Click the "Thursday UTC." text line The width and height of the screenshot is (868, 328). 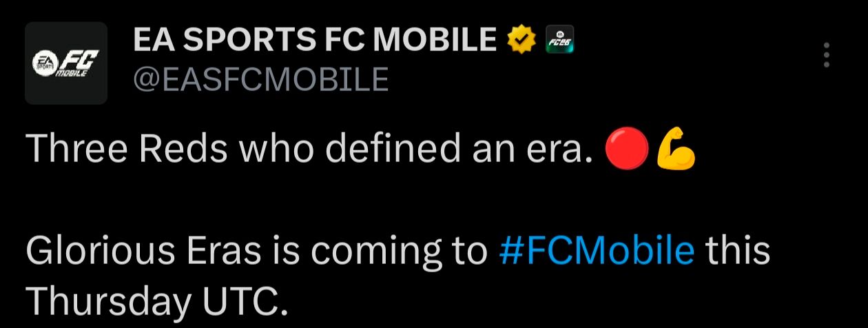154,300
